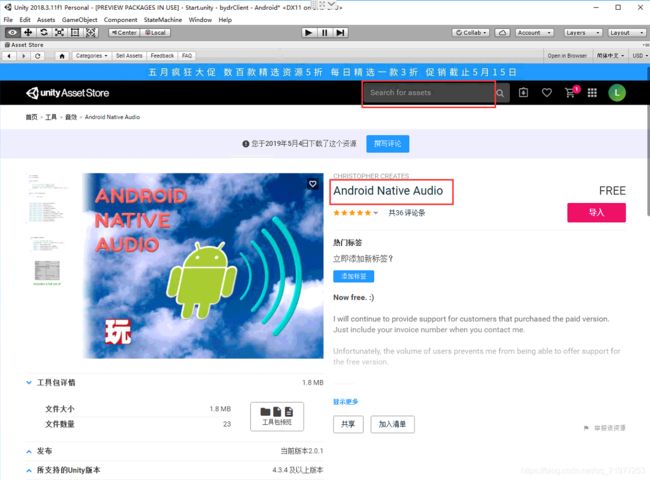Viewport: 650px width, 480px height.
Task: Open the green user avatar menu
Action: (x=617, y=93)
